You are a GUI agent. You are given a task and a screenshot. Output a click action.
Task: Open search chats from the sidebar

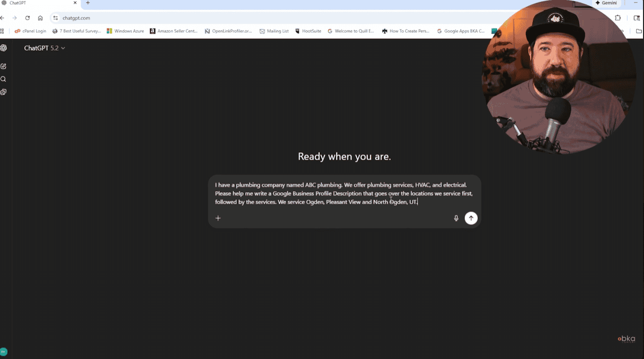[x=3, y=79]
